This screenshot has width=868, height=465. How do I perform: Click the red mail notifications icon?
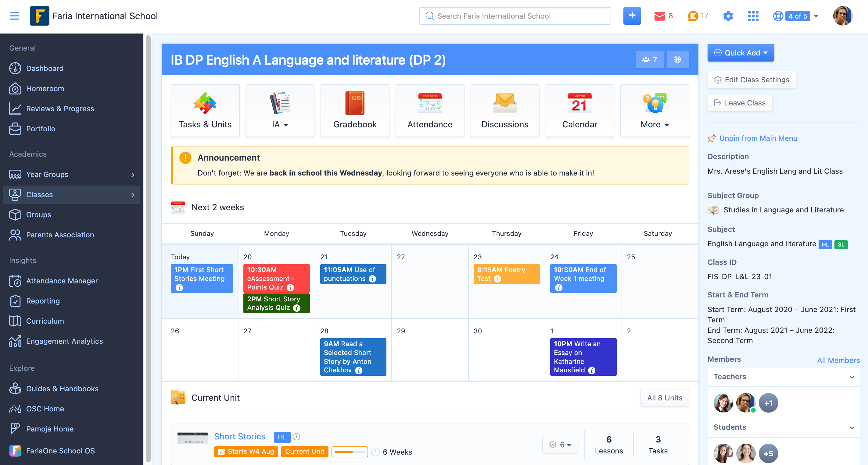tap(659, 16)
